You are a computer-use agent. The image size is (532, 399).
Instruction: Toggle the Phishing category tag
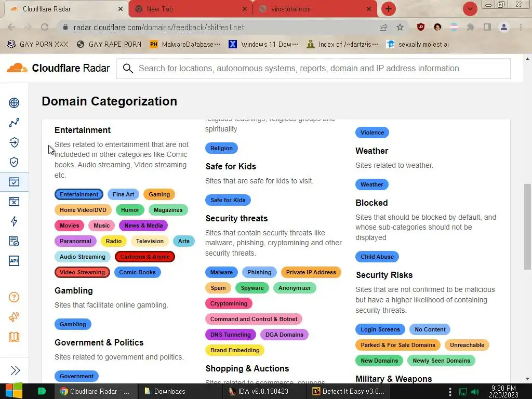pos(259,272)
